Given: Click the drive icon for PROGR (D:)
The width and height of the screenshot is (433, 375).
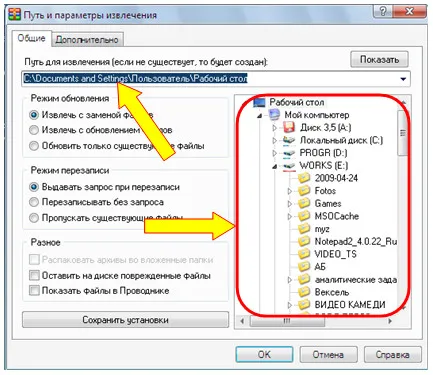Looking at the screenshot, I should pyautogui.click(x=289, y=153).
